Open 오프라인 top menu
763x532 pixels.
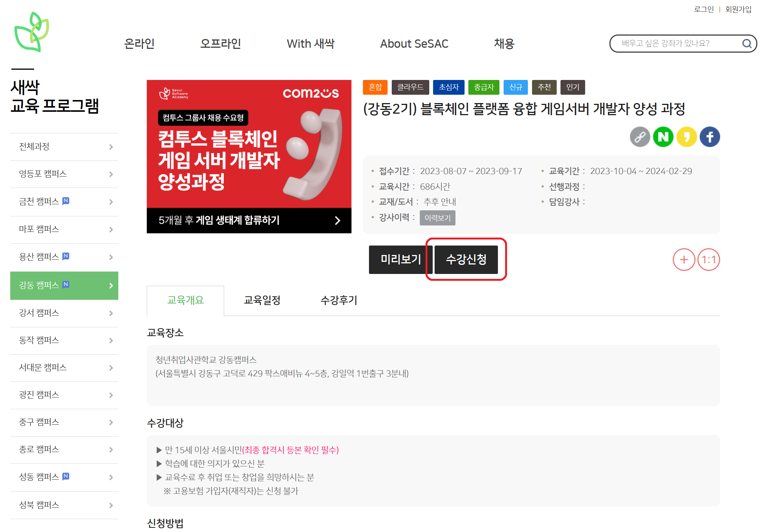point(220,44)
